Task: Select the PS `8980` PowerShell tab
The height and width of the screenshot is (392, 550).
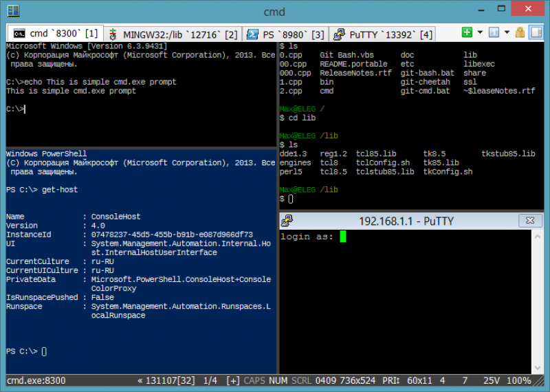Action: click(x=285, y=34)
